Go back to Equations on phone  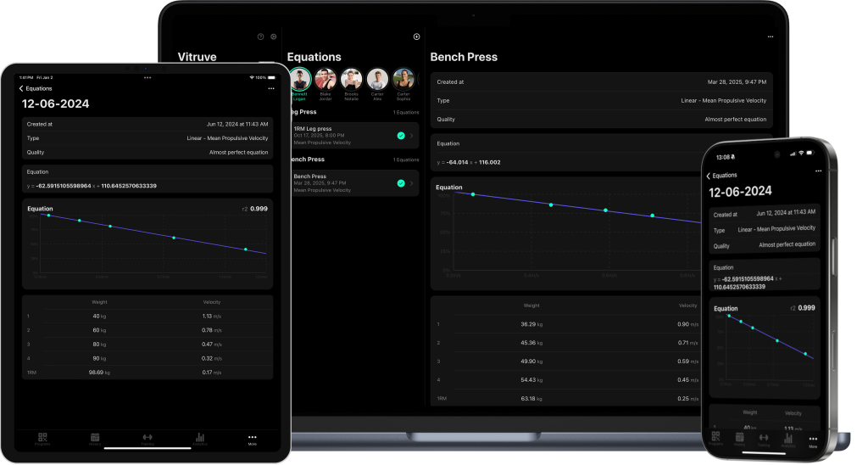coord(721,176)
